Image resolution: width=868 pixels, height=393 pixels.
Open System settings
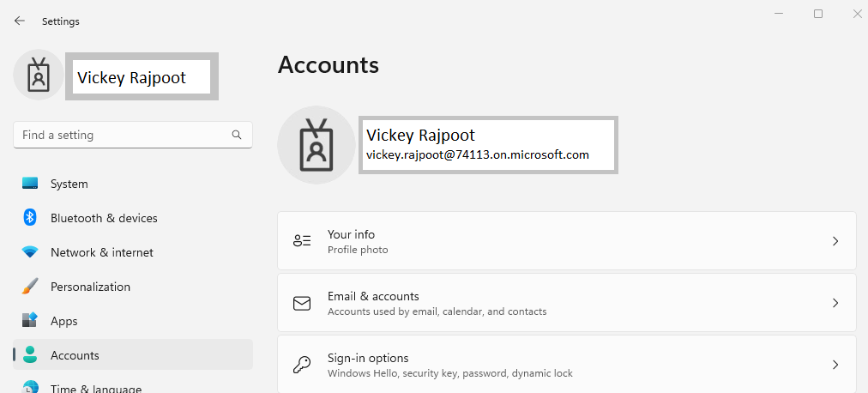point(133,184)
